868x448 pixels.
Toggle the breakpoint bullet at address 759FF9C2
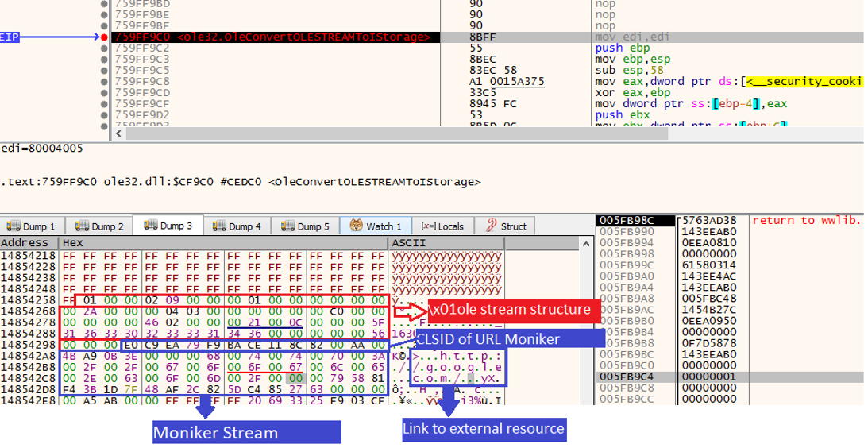tap(104, 48)
